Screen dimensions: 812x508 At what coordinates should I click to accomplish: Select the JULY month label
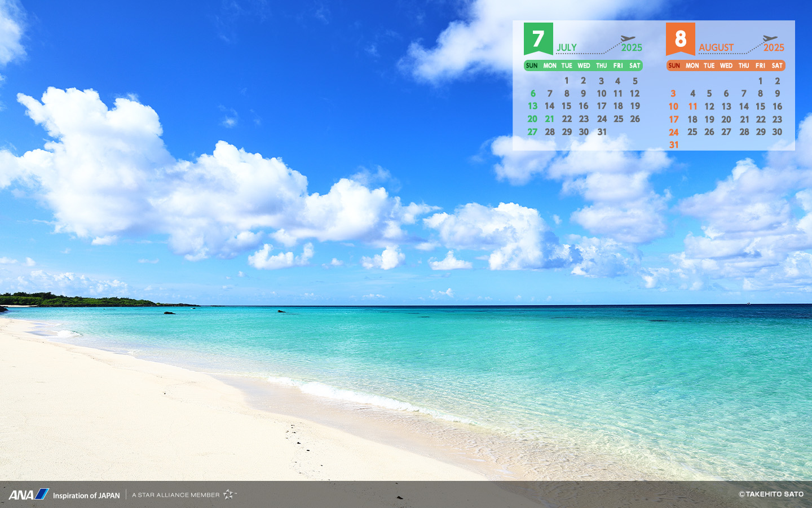pos(567,47)
